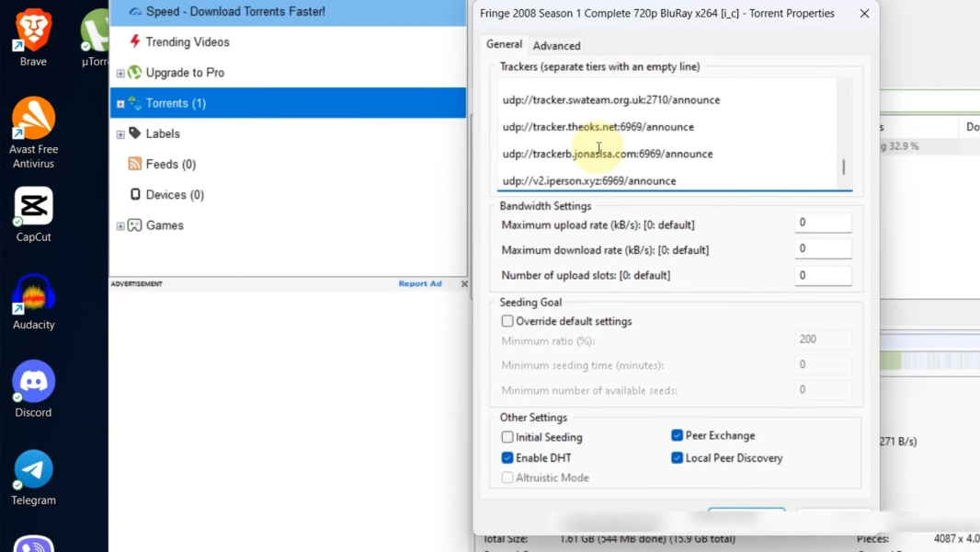Click the Torrents arrows icon in sidebar

pos(134,103)
